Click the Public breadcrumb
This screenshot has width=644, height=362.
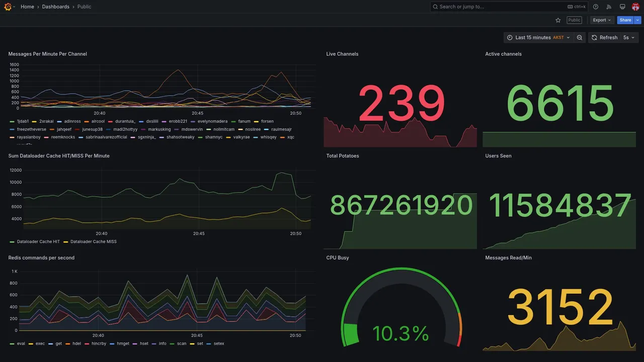pyautogui.click(x=85, y=7)
